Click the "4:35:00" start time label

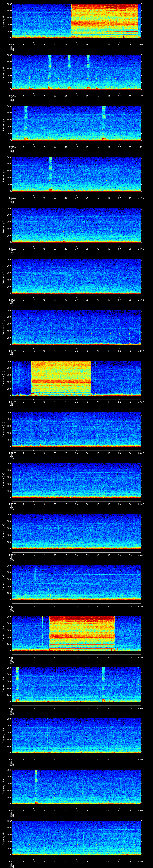(x=12, y=351)
